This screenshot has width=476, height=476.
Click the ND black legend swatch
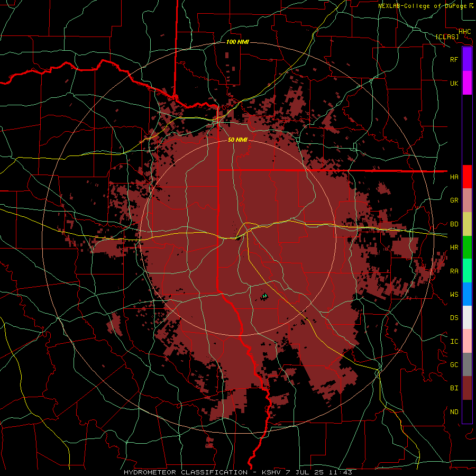467,411
